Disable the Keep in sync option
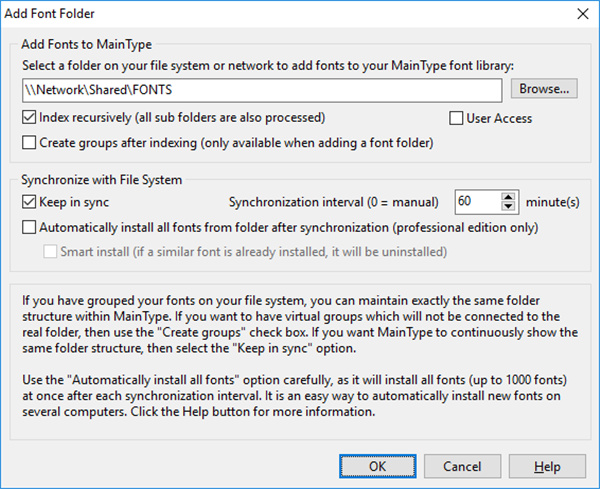This screenshot has width=600, height=489. [x=29, y=201]
